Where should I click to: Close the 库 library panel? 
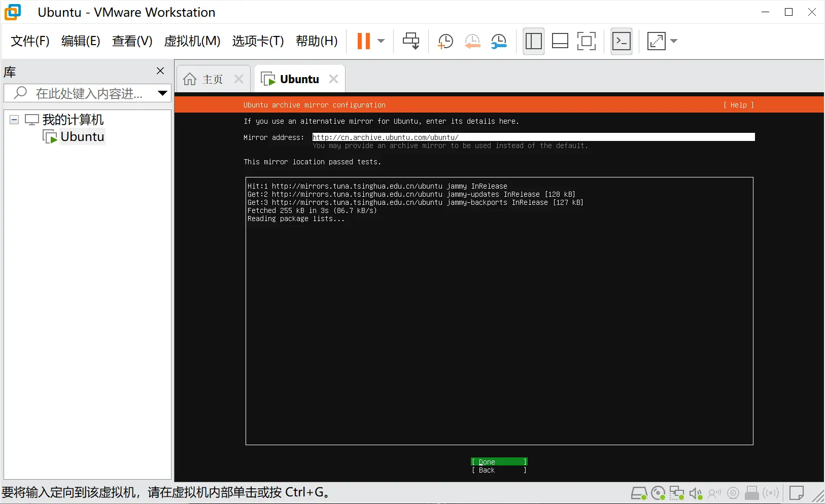160,71
